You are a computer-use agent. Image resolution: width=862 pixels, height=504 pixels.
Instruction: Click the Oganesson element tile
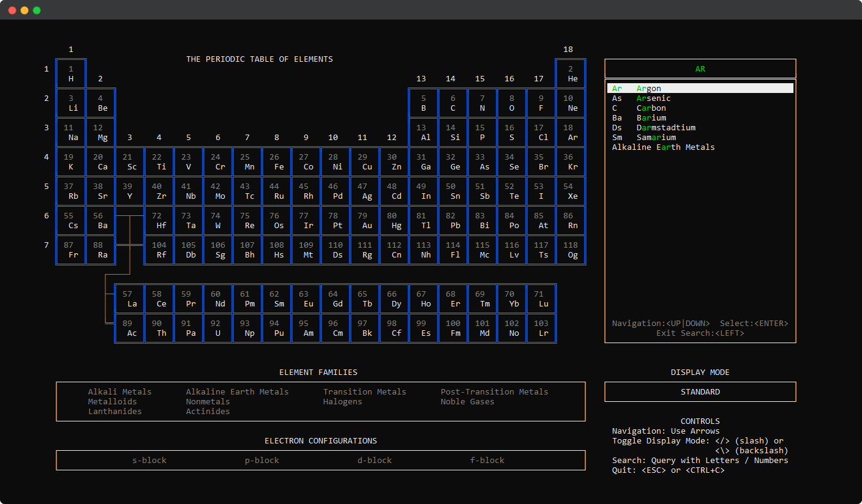pos(571,250)
